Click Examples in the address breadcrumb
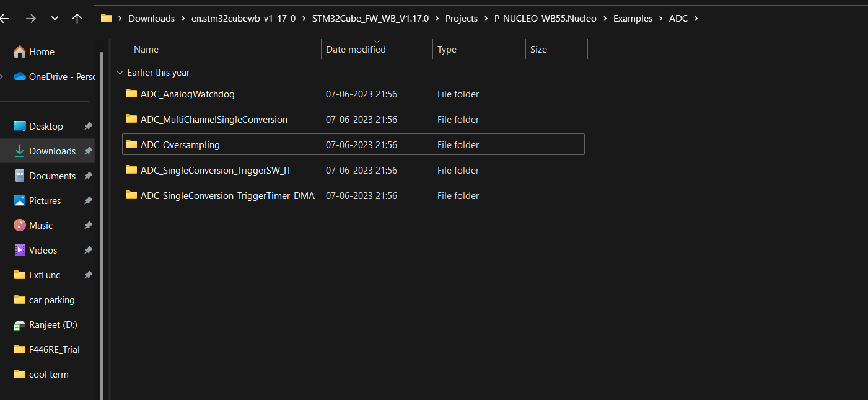The image size is (868, 400). click(x=633, y=19)
